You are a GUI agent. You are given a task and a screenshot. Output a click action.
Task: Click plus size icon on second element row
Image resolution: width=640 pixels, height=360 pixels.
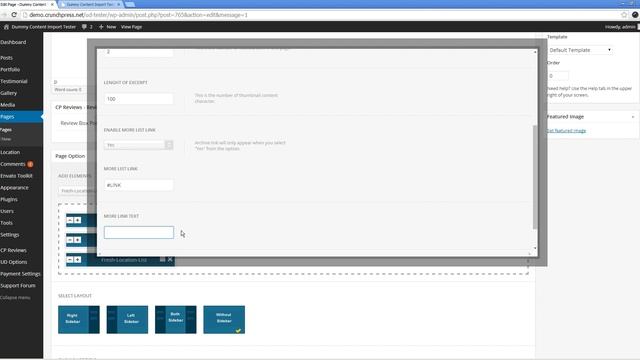[78, 240]
